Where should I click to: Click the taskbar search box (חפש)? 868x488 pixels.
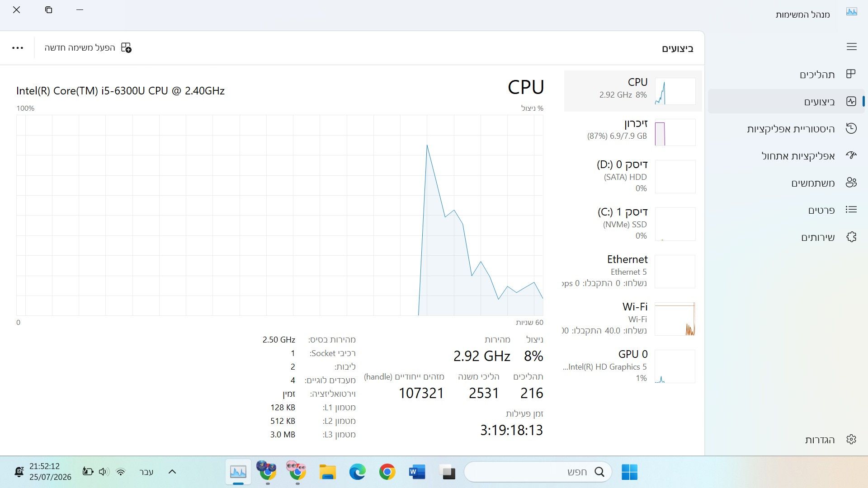pos(538,472)
